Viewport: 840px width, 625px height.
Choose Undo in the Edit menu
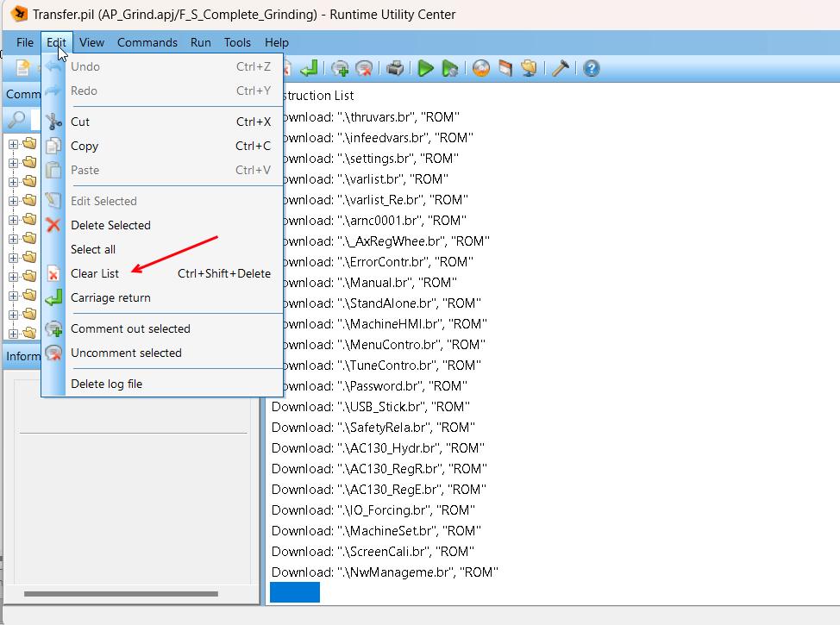162,66
